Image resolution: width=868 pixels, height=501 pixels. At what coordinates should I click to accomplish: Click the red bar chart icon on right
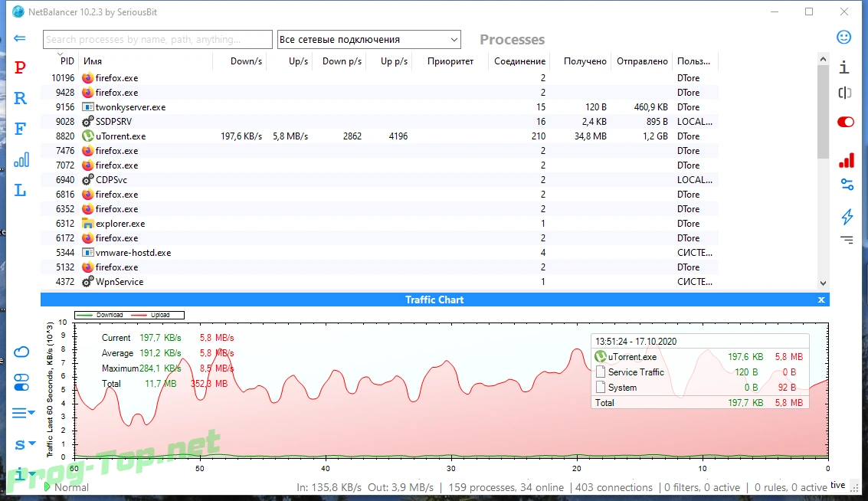[847, 160]
